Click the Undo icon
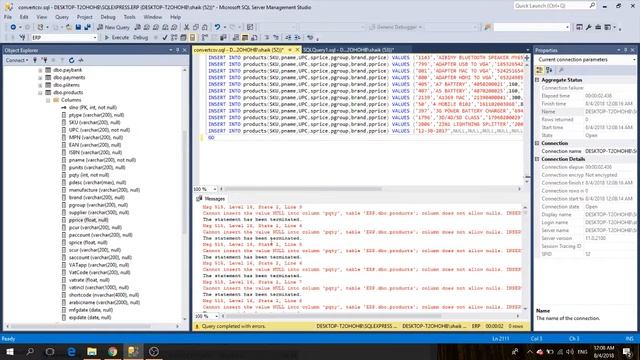 click(217, 27)
